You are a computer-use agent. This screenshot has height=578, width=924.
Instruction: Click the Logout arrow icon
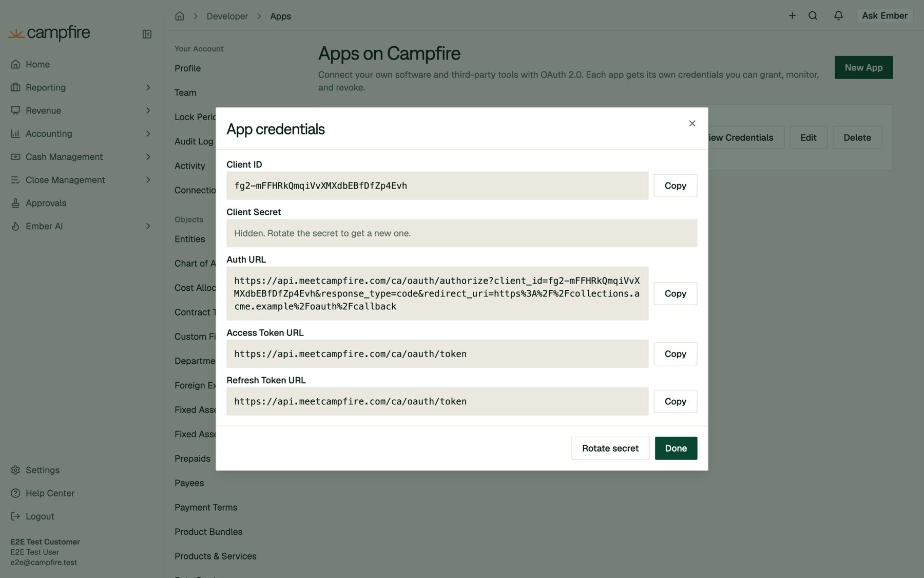[15, 516]
